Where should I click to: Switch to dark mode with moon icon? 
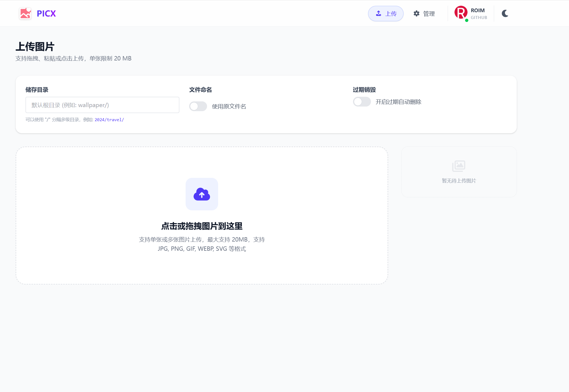[x=505, y=13]
